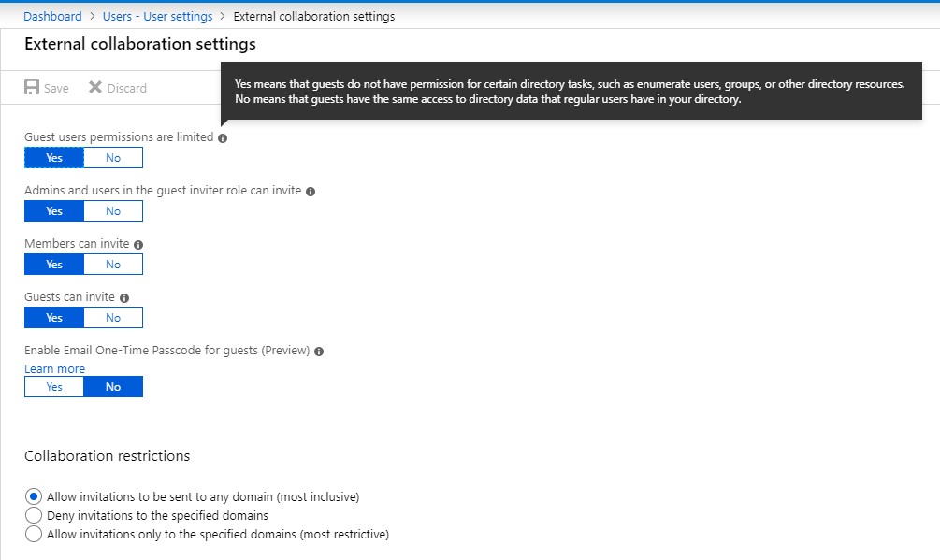The width and height of the screenshot is (940, 560).
Task: Click the Discard button label
Action: click(127, 88)
